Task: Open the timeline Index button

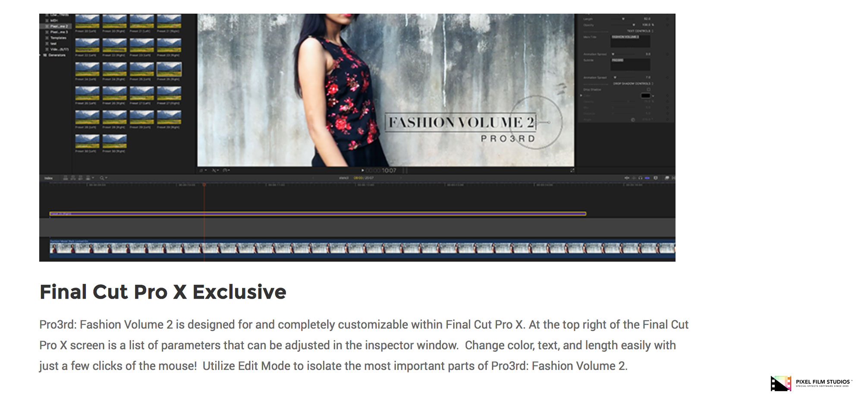Action: [x=49, y=178]
